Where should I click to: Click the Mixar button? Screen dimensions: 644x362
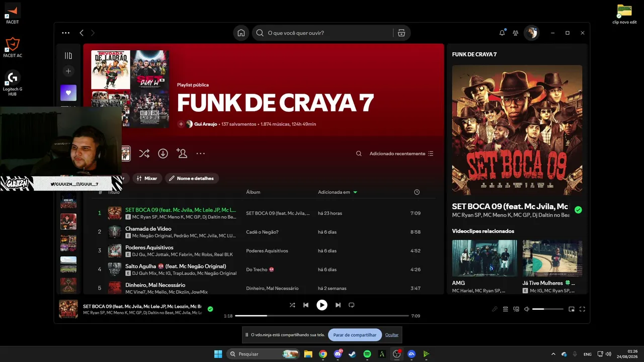(147, 178)
